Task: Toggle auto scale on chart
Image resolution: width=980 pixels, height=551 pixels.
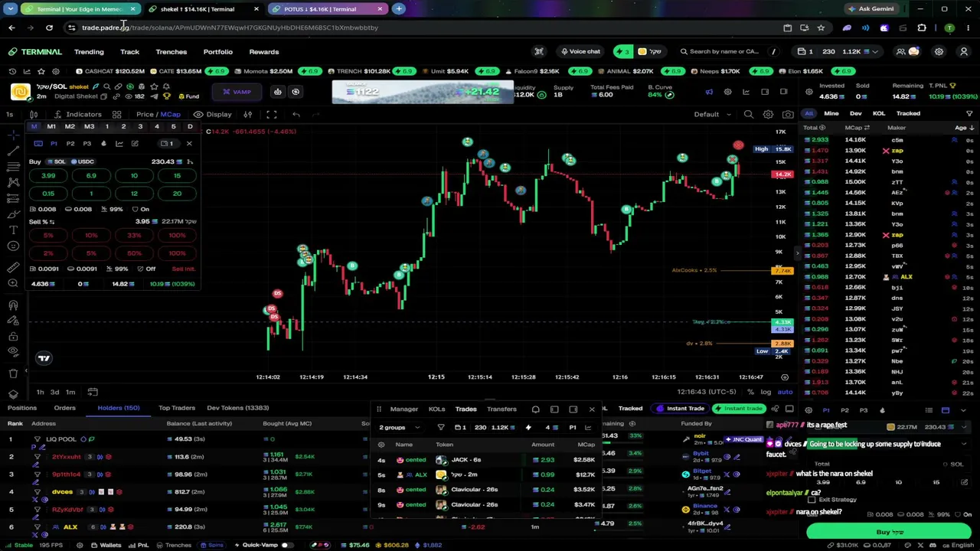Action: click(785, 392)
